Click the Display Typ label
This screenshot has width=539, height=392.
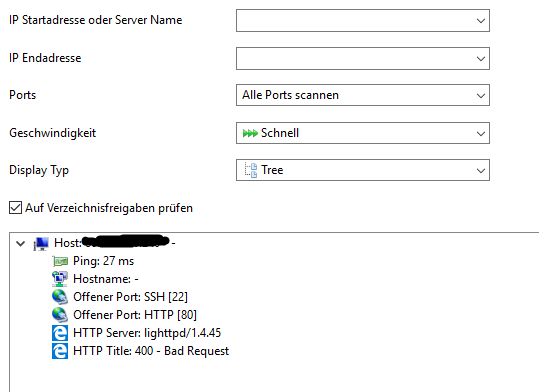(x=39, y=170)
